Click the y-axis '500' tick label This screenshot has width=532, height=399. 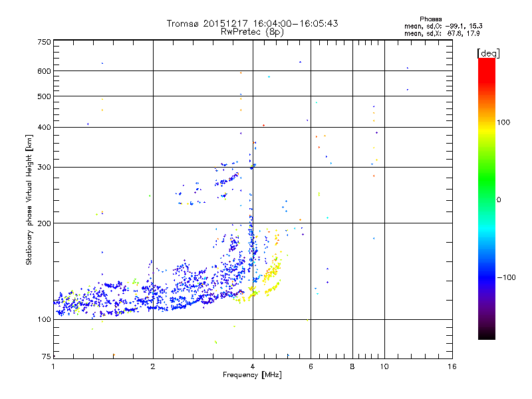point(45,96)
